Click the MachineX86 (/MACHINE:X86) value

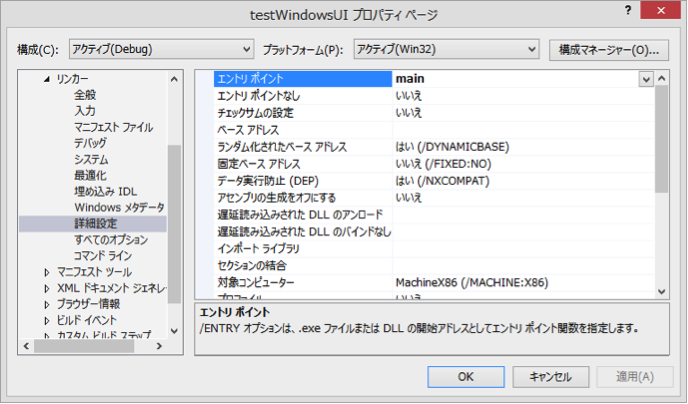[x=472, y=282]
